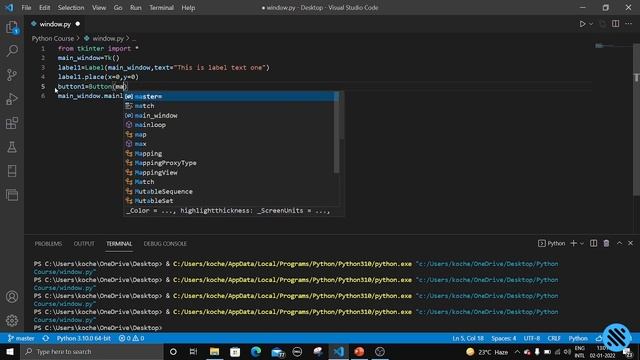Switch to the Terminal panel tab

point(119,244)
